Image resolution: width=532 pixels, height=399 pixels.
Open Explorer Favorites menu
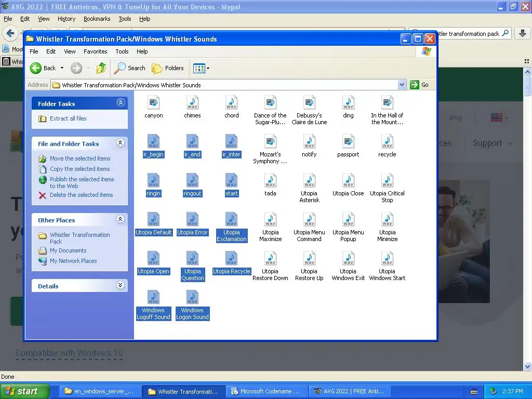tap(96, 51)
